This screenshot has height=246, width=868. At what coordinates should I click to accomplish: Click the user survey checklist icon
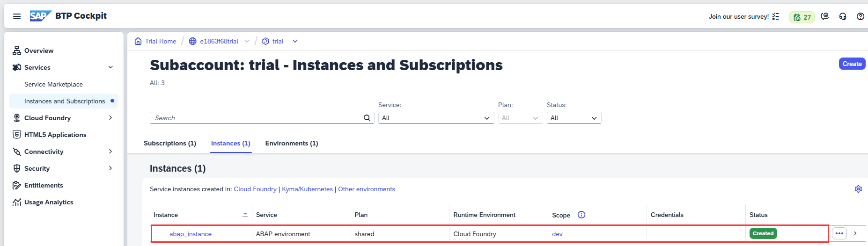tap(776, 16)
